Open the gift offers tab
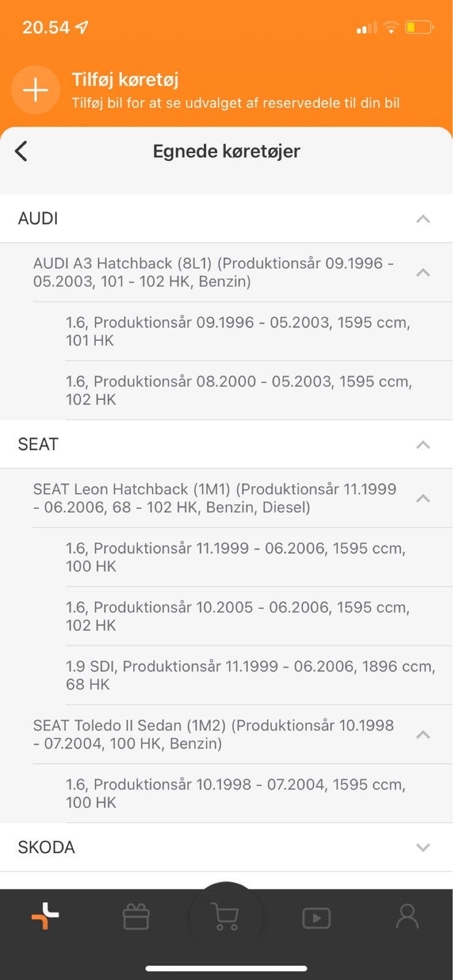 (136, 918)
